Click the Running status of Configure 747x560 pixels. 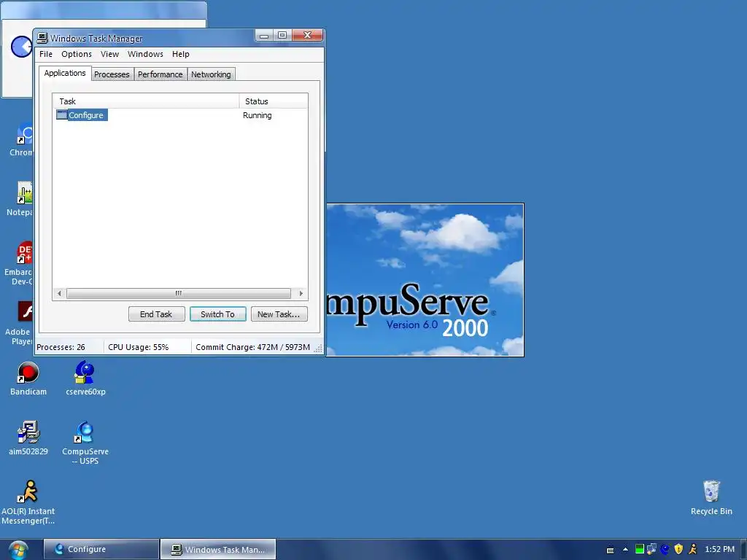click(258, 115)
